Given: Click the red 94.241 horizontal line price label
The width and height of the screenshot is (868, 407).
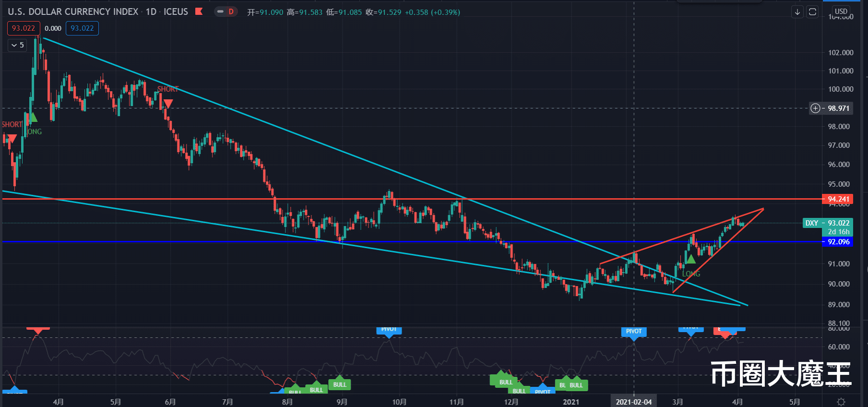Looking at the screenshot, I should [x=838, y=199].
